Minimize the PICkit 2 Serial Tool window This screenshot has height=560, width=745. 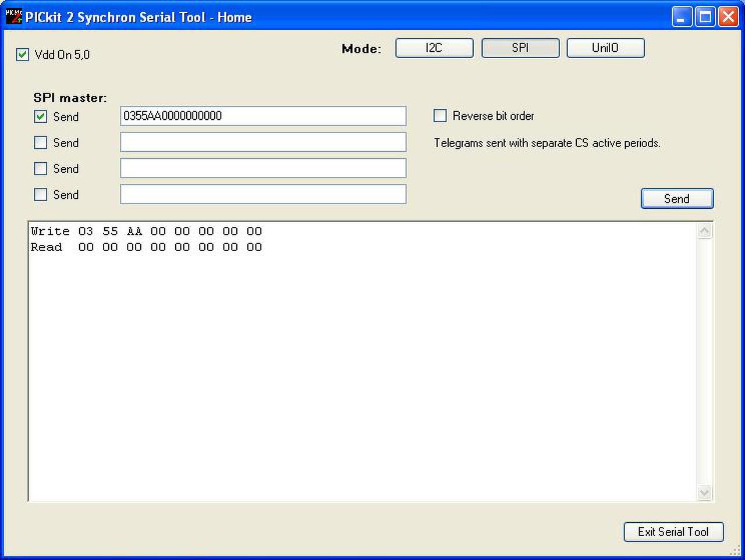tap(682, 17)
